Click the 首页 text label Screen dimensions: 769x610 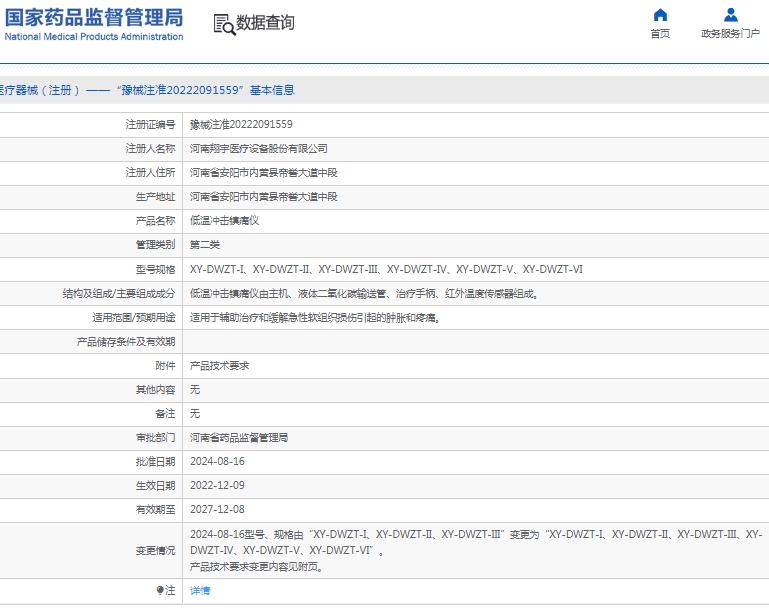[x=660, y=33]
